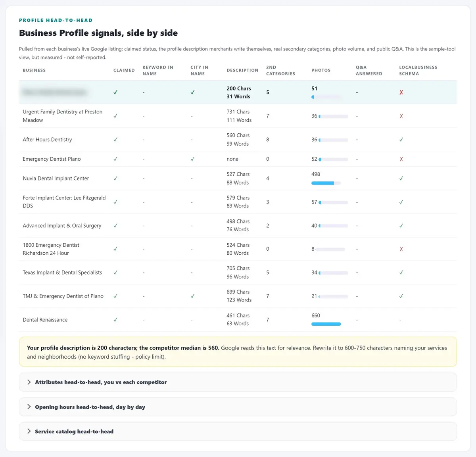Click claimed checkmark for After Hours Dentistry
476x457 pixels.
coord(115,140)
